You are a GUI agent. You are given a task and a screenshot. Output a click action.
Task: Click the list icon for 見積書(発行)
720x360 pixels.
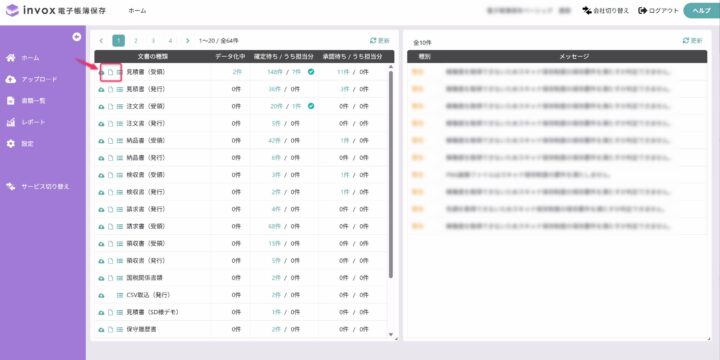pyautogui.click(x=120, y=90)
